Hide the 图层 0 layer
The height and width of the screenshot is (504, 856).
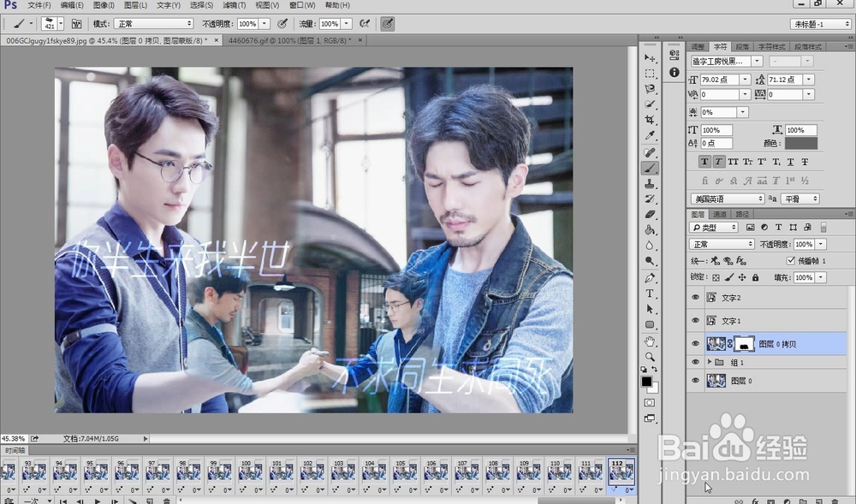[695, 381]
